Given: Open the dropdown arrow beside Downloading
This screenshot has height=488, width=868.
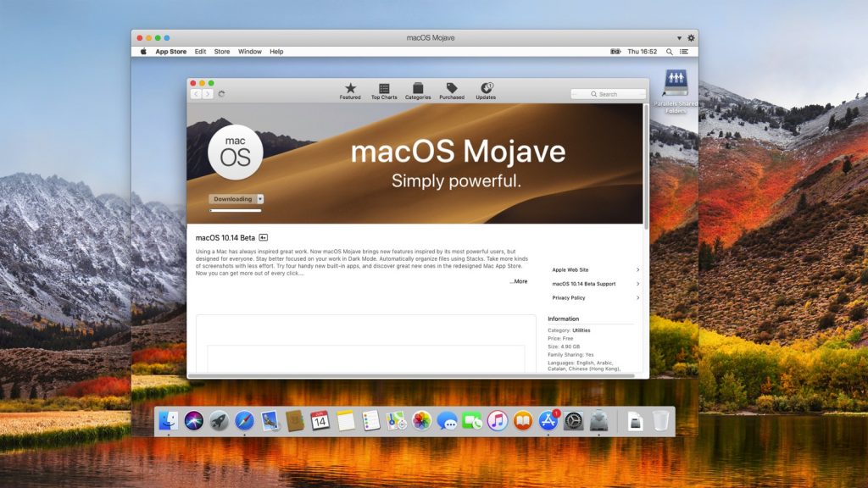Looking at the screenshot, I should click(260, 199).
